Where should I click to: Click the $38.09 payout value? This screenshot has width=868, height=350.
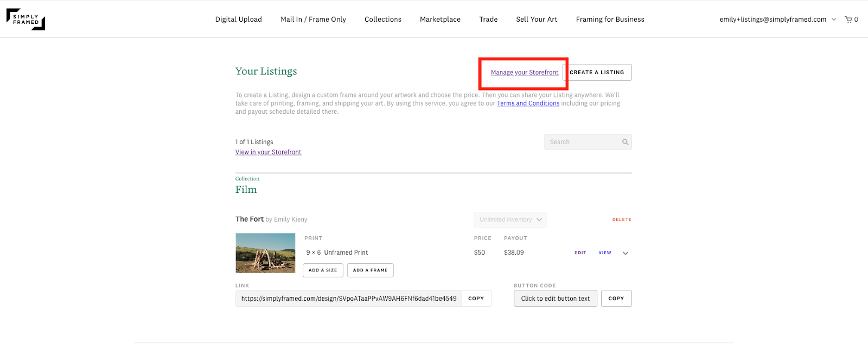(514, 252)
